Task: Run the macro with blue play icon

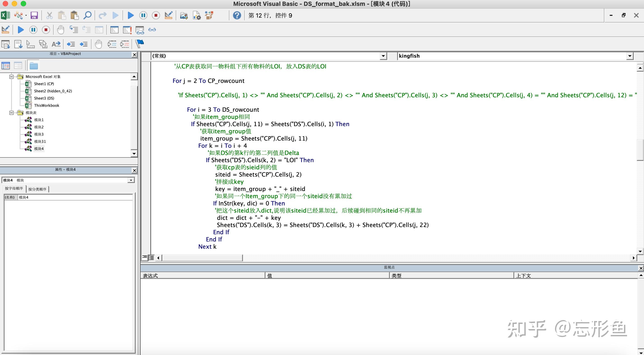Action: tap(130, 16)
